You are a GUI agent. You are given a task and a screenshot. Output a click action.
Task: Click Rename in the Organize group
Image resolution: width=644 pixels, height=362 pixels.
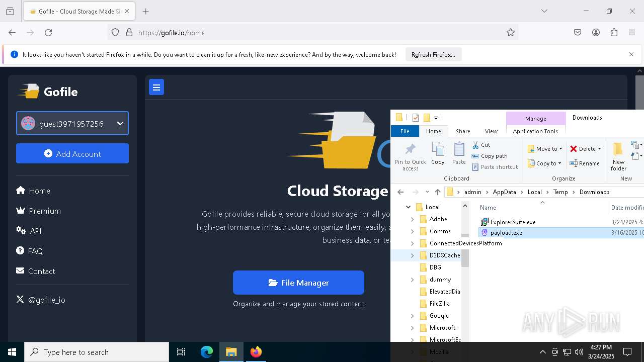tap(585, 163)
